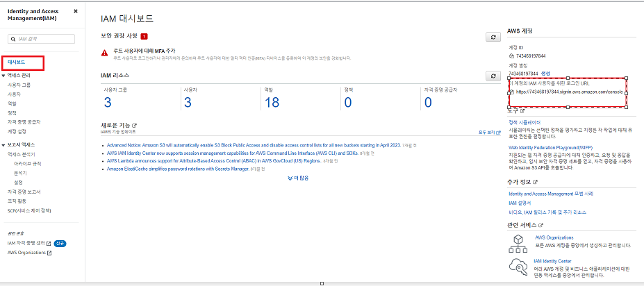Open Web Identity Federation Playground(WIFP) link

(550, 147)
